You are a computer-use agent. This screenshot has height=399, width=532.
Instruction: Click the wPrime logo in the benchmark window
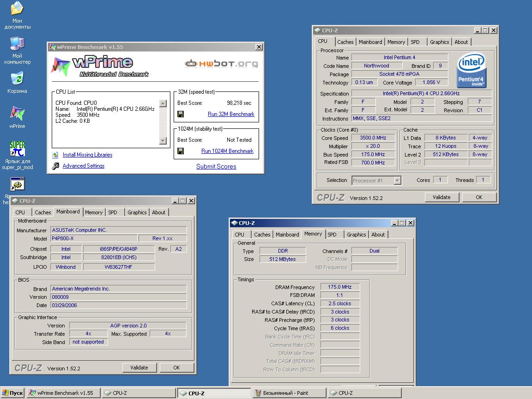pyautogui.click(x=100, y=66)
